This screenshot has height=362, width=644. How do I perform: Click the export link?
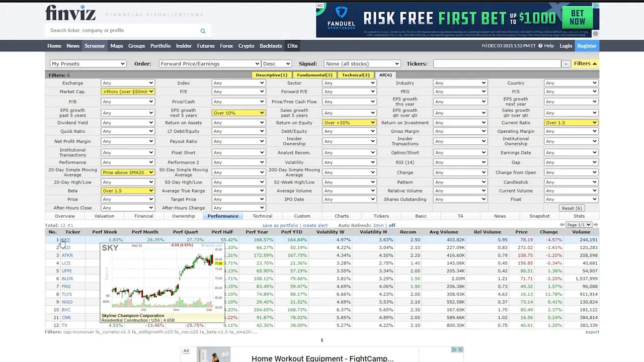[592, 332]
